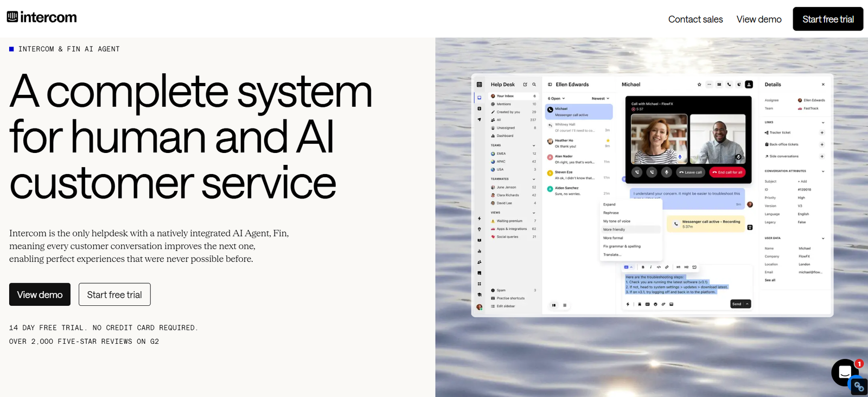Click the search icon in Help Desk header

(534, 85)
